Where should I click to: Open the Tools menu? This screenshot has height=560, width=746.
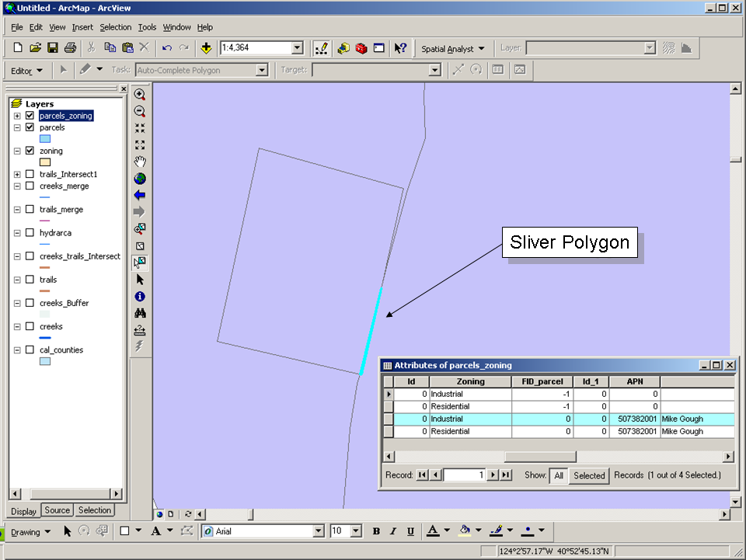[x=147, y=27]
